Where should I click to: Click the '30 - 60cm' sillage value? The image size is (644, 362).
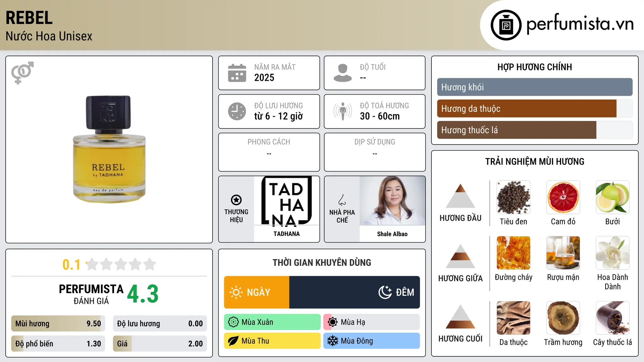(x=380, y=116)
